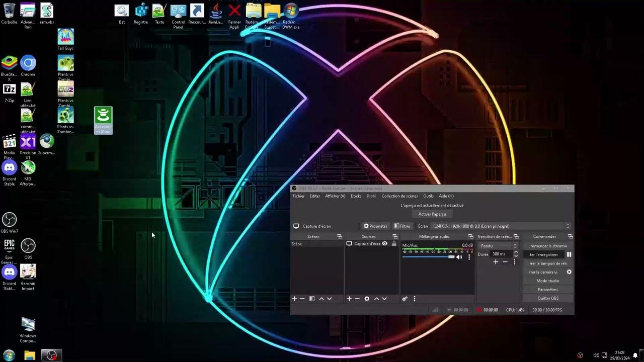Image resolution: width=644 pixels, height=362 pixels.
Task: Click Commencer le streaming button
Action: (548, 246)
